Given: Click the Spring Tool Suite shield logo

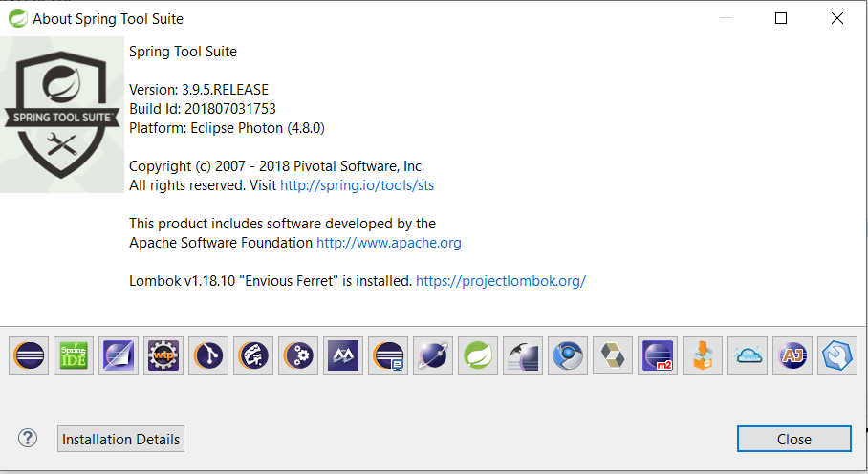Looking at the screenshot, I should click(62, 115).
